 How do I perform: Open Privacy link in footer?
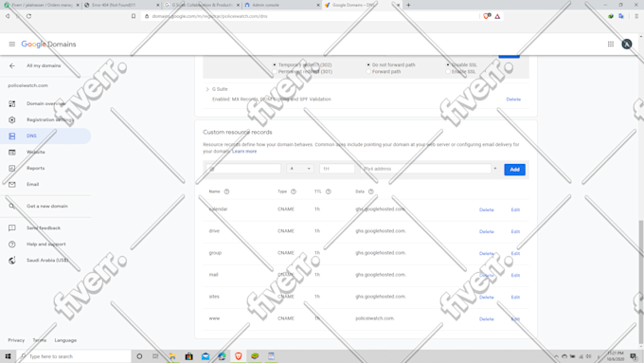coord(16,340)
